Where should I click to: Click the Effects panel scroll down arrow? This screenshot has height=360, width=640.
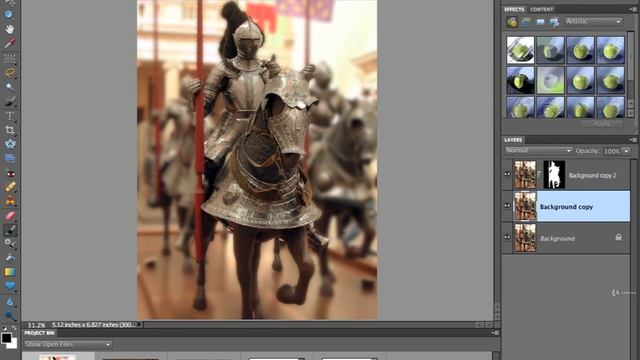click(x=631, y=113)
